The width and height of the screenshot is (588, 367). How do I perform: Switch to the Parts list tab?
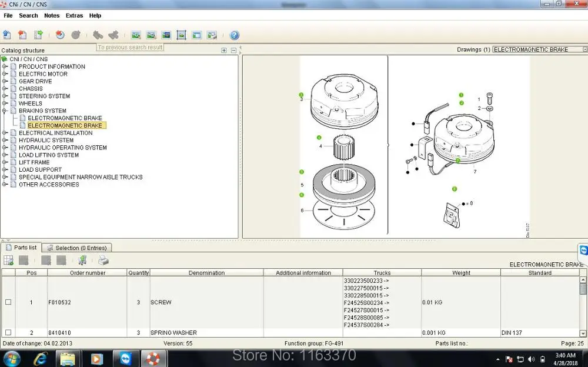pyautogui.click(x=21, y=247)
